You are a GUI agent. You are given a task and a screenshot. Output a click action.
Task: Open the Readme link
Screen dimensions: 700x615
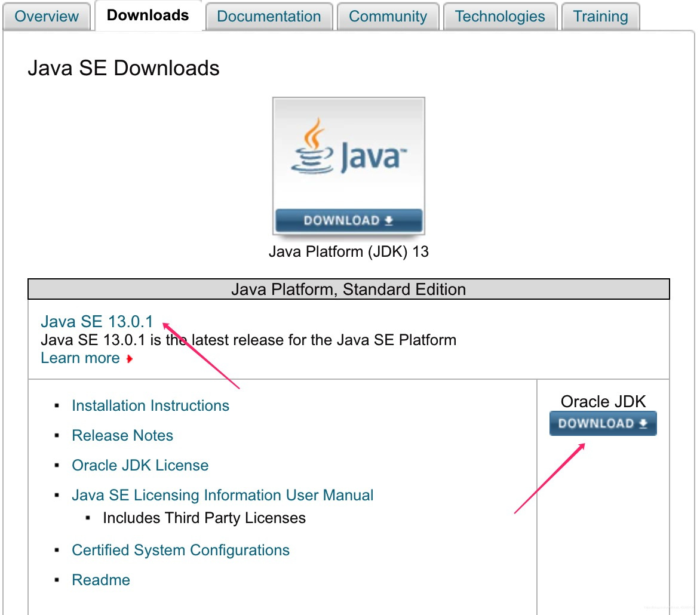[101, 580]
